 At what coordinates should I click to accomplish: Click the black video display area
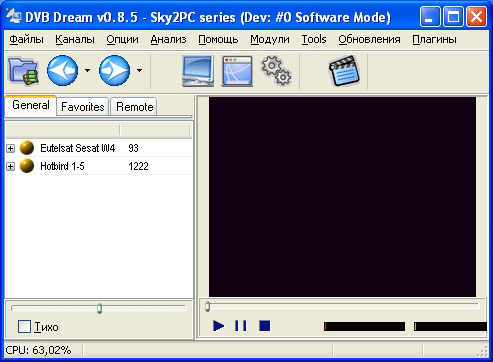(x=342, y=197)
